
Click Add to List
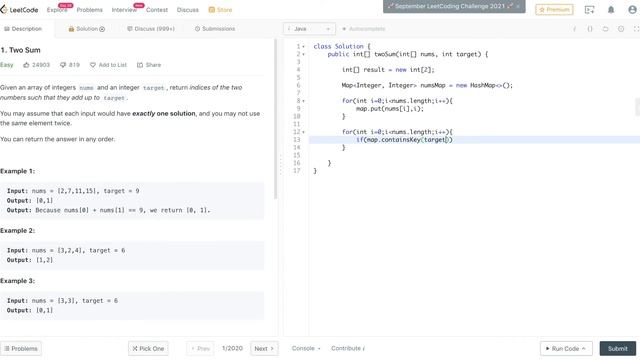[x=108, y=65]
